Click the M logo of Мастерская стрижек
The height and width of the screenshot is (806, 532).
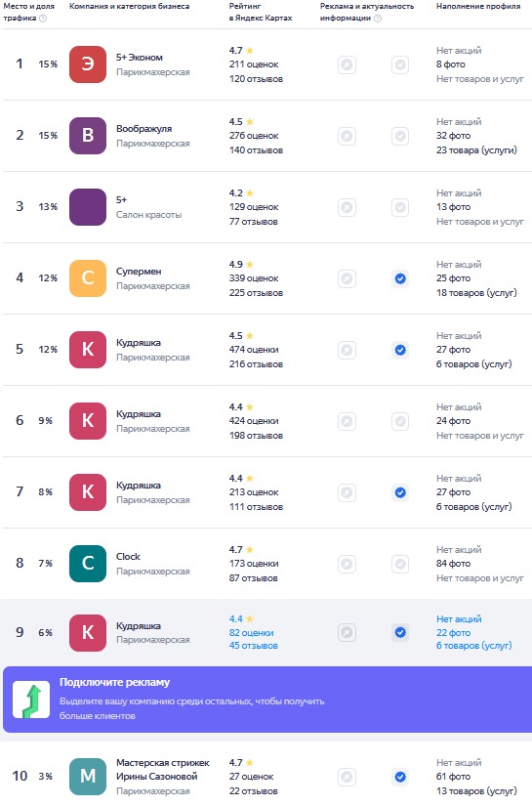[x=88, y=776]
